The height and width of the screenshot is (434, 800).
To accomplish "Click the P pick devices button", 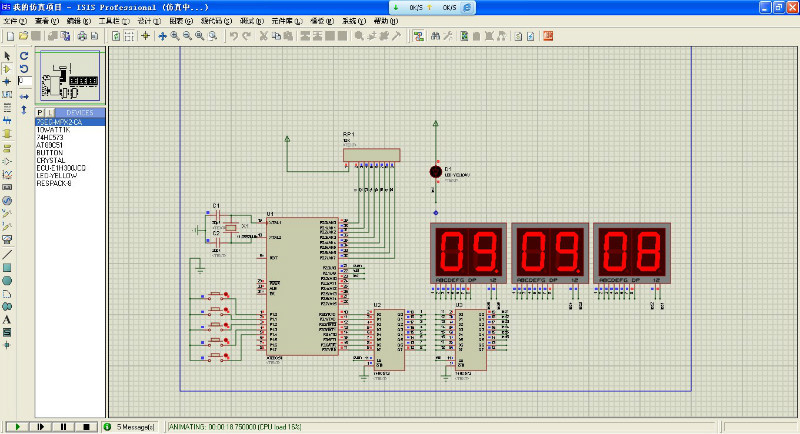I will 40,112.
